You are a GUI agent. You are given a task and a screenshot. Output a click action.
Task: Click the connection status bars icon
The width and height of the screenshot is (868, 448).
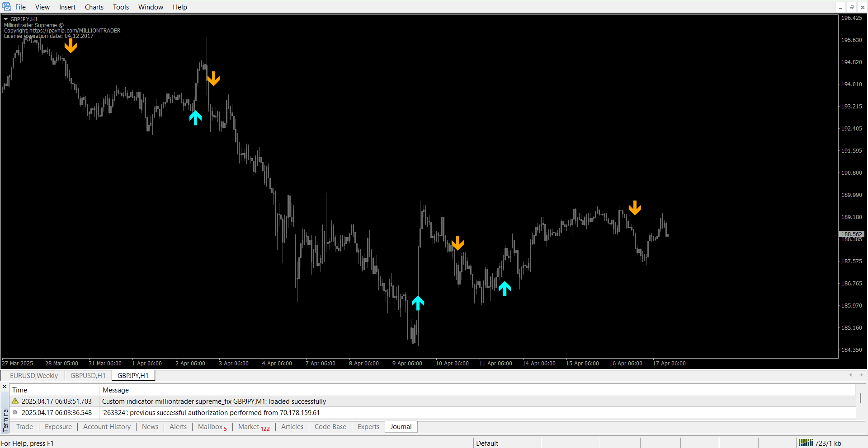point(805,443)
